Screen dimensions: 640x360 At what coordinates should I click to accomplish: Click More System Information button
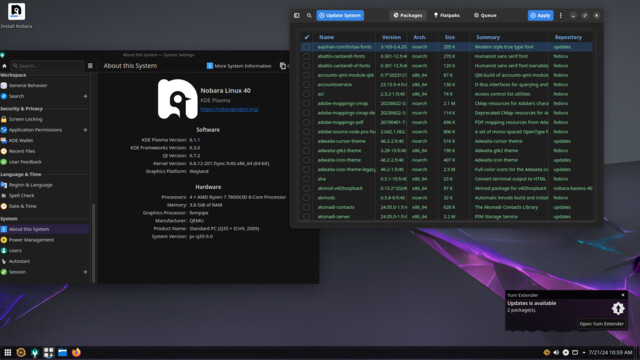(x=239, y=66)
